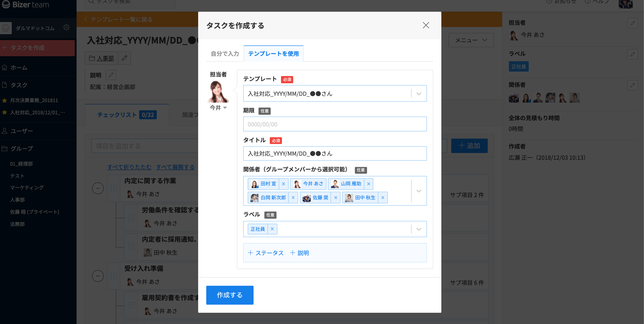Viewport: 644px width, 324px height.
Task: Remove 佐藤 奨 from 関係者
Action: (336, 198)
